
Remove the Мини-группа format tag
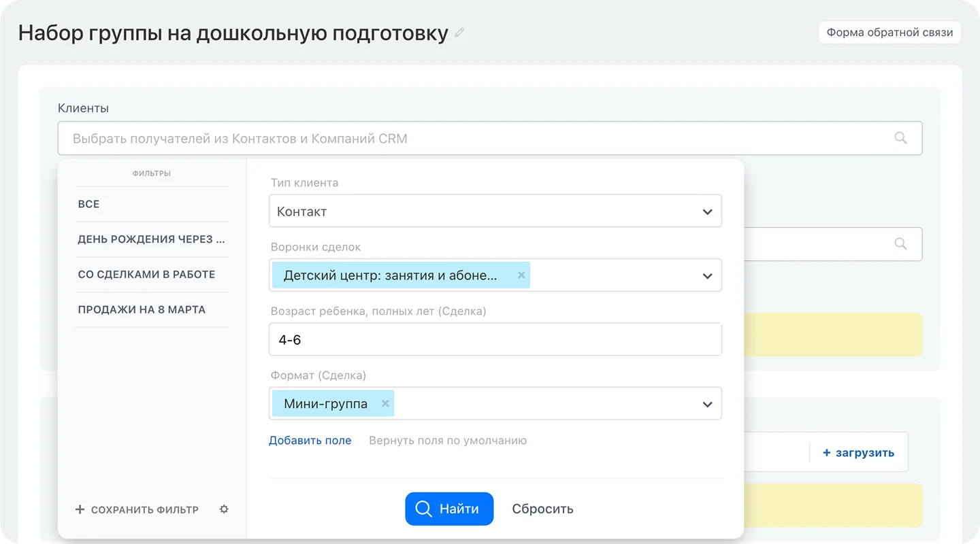(x=385, y=403)
